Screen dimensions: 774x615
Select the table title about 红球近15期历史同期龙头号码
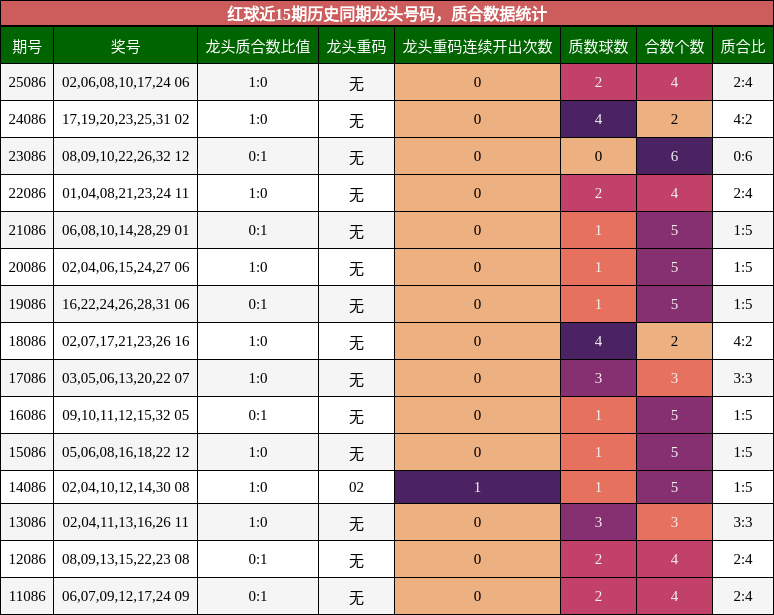click(x=387, y=14)
